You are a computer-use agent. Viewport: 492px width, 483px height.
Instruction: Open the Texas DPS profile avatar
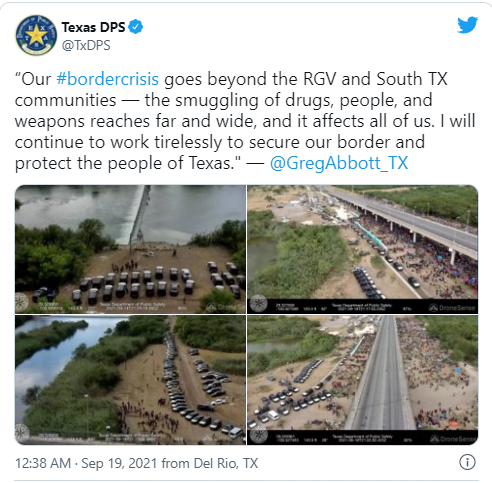point(36,35)
